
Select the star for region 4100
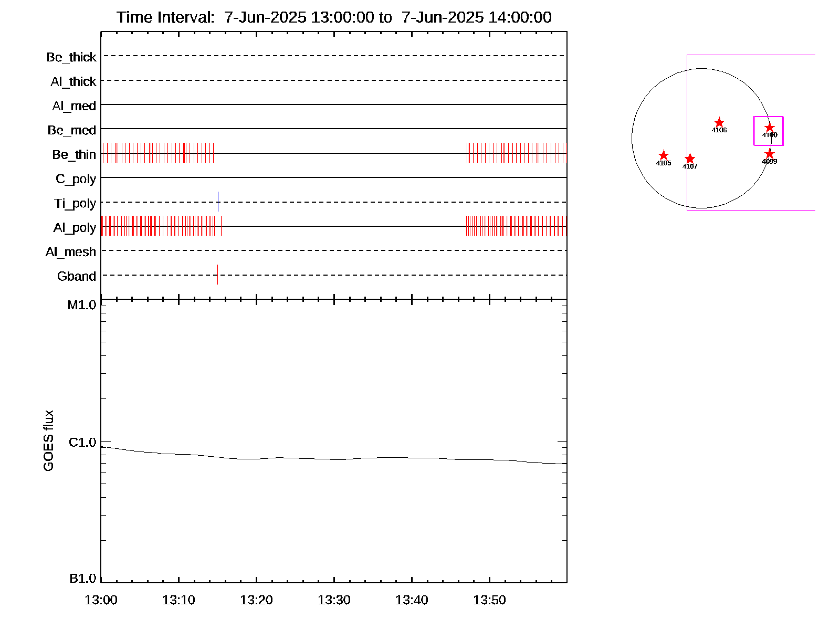[770, 128]
